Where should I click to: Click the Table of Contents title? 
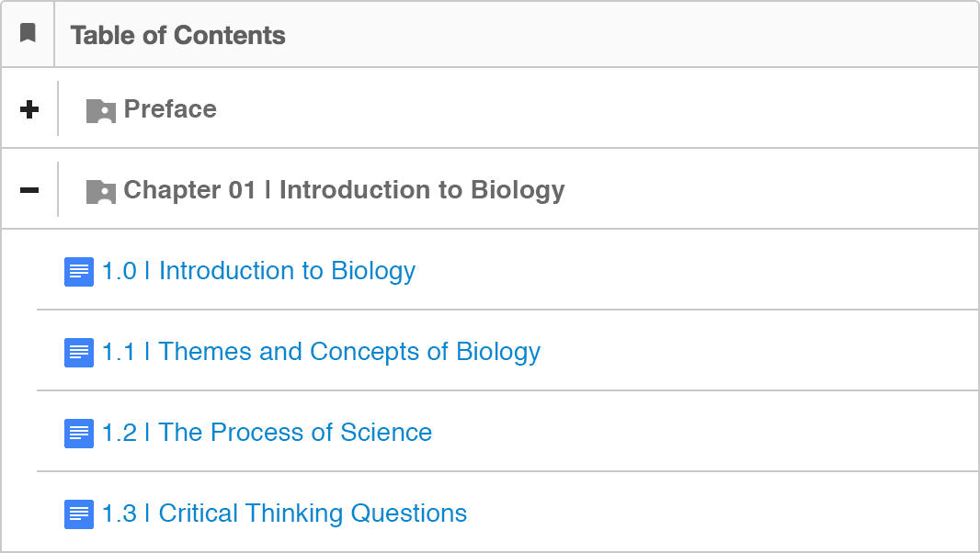coord(177,35)
